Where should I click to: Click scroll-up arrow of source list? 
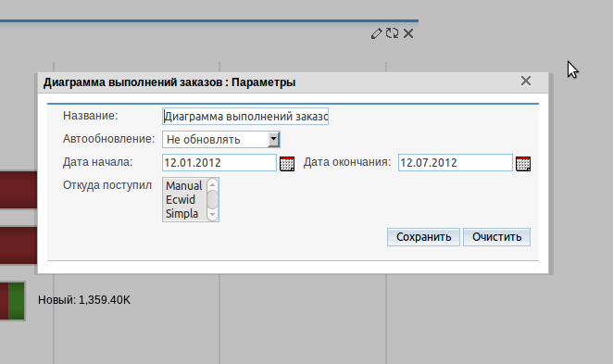tap(212, 184)
